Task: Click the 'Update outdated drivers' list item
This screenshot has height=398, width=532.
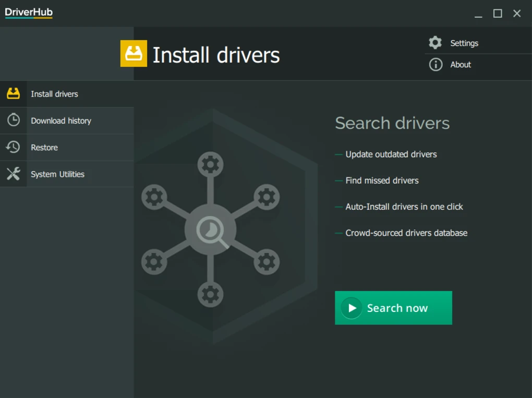Action: pyautogui.click(x=391, y=154)
